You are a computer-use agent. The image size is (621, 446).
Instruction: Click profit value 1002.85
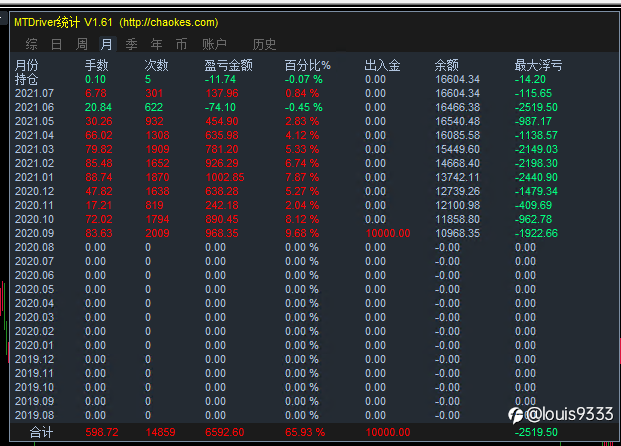coord(225,177)
